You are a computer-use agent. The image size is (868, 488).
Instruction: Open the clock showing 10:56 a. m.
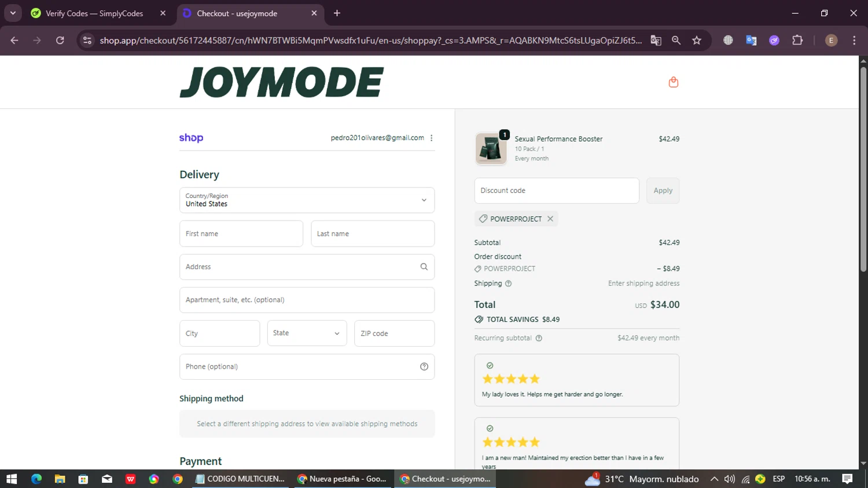(x=812, y=479)
